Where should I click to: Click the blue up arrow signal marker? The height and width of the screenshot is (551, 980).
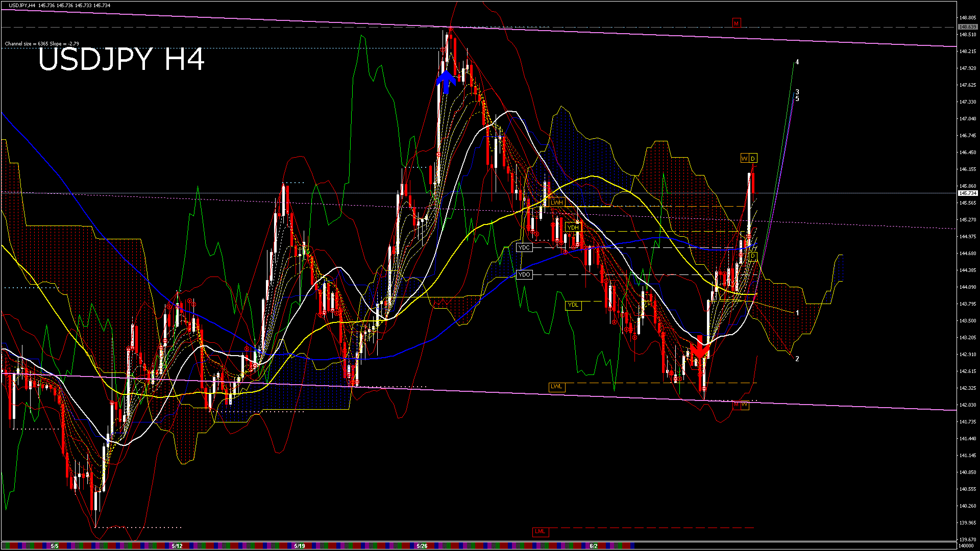[446, 82]
